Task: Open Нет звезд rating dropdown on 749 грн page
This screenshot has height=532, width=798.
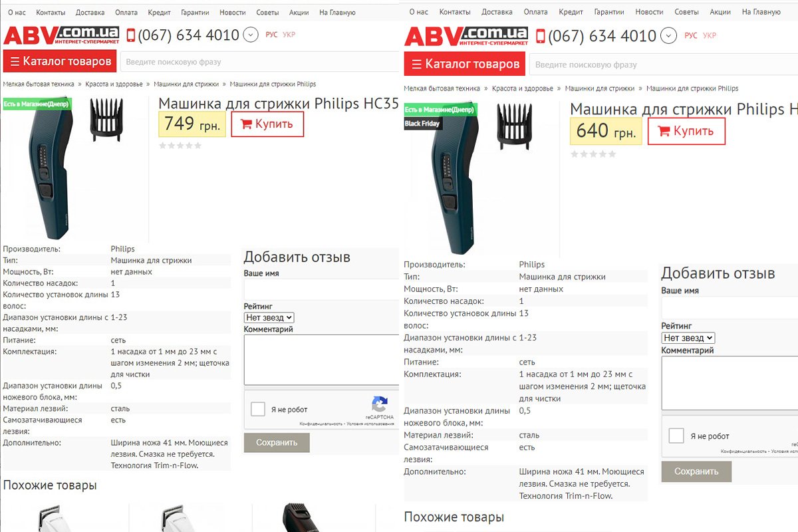Action: 269,318
